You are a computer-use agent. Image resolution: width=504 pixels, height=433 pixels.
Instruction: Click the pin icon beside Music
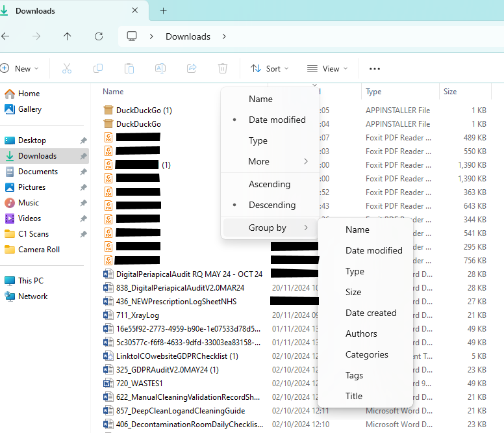click(x=84, y=203)
